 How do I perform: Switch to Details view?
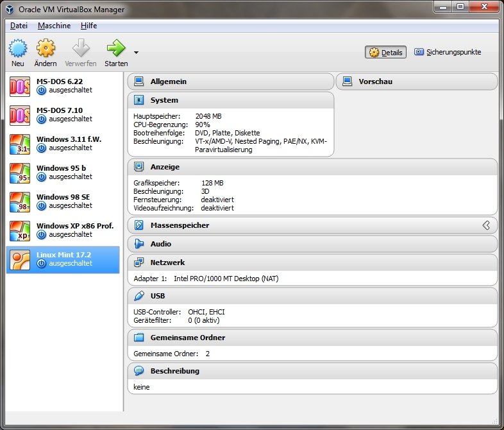pyautogui.click(x=385, y=52)
